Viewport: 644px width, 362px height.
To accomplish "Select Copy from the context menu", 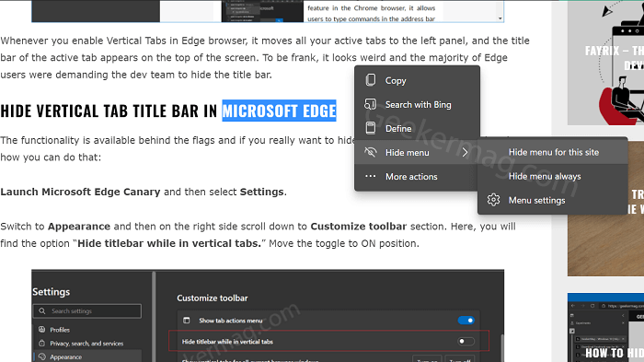I will (x=417, y=81).
